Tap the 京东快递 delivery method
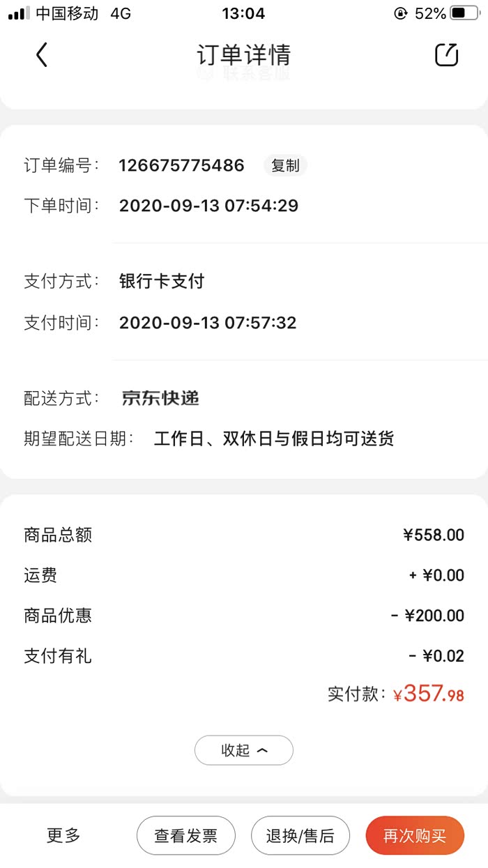This screenshot has width=488, height=868. [x=160, y=398]
